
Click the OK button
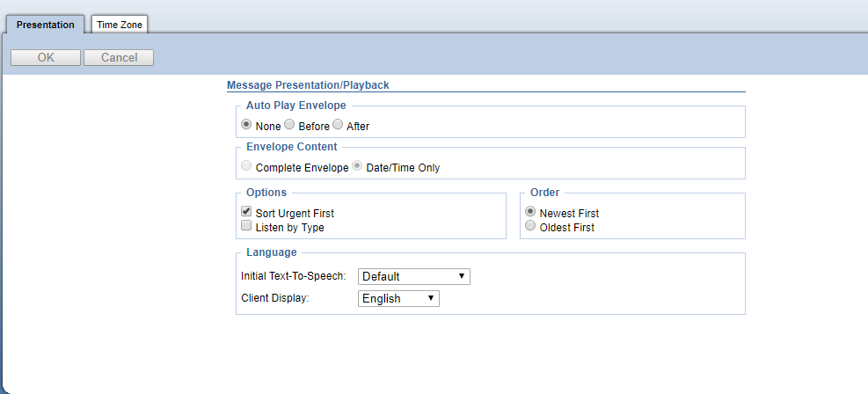pyautogui.click(x=46, y=58)
